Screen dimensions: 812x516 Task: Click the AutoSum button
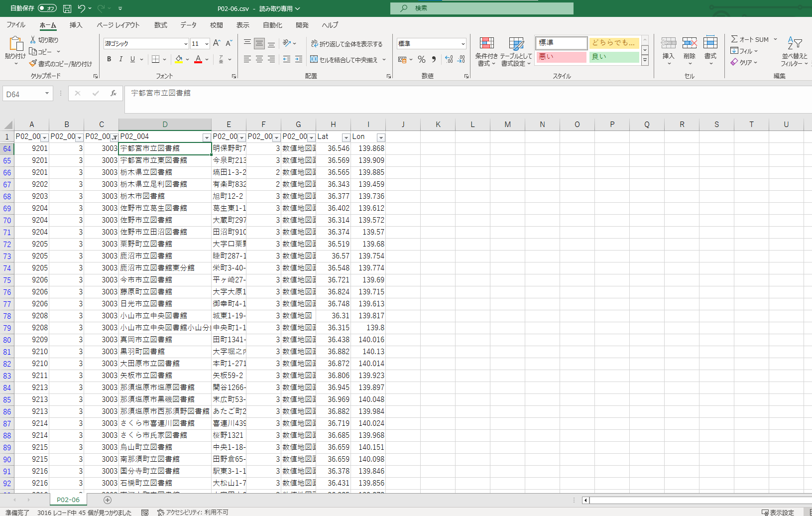click(750, 39)
